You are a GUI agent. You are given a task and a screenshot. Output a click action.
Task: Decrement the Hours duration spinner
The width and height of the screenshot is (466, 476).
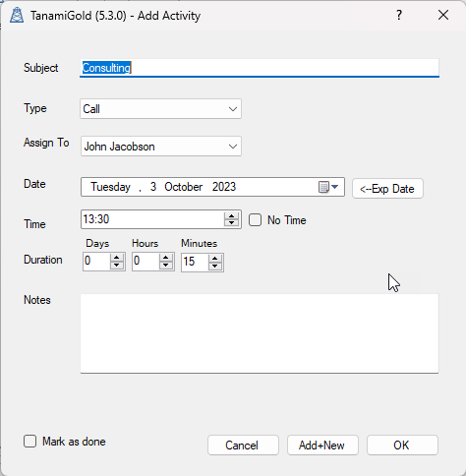pos(165,266)
